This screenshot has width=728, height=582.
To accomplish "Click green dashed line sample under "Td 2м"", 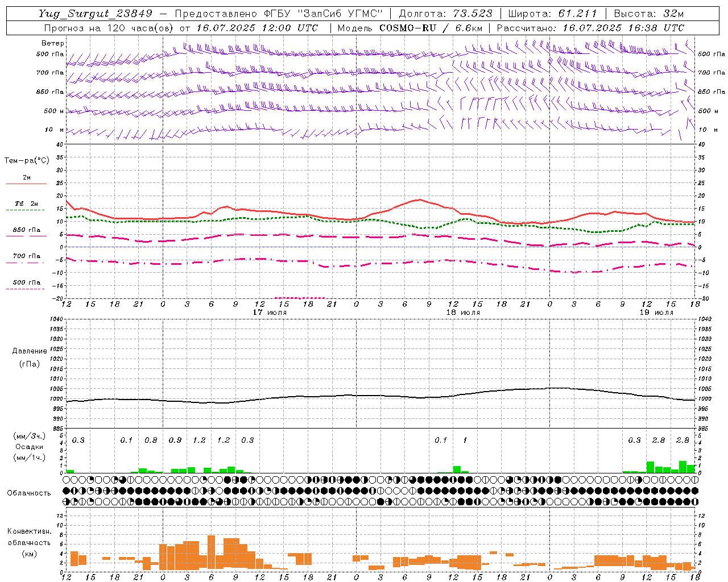I will coord(26,210).
